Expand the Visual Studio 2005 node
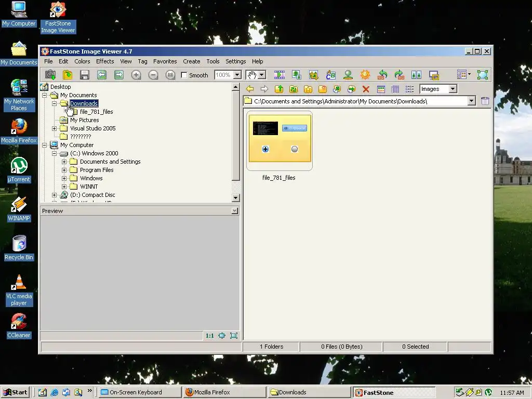This screenshot has height=399, width=532. pyautogui.click(x=54, y=129)
